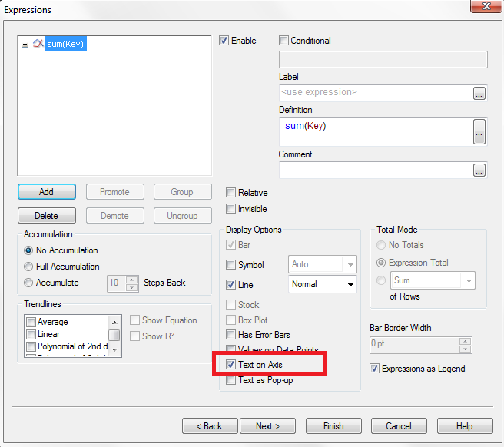Open Definition expression editor ellipsis button
The width and height of the screenshot is (504, 447).
tap(479, 132)
